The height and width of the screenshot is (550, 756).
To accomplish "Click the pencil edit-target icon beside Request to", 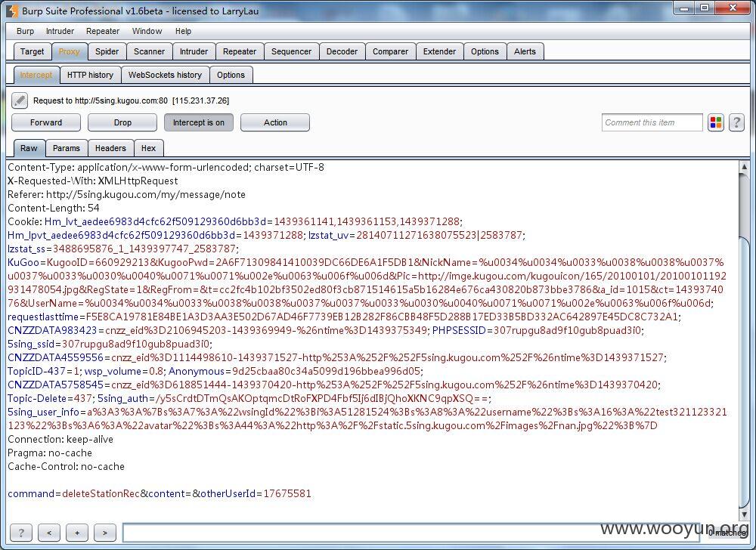I will pos(20,100).
